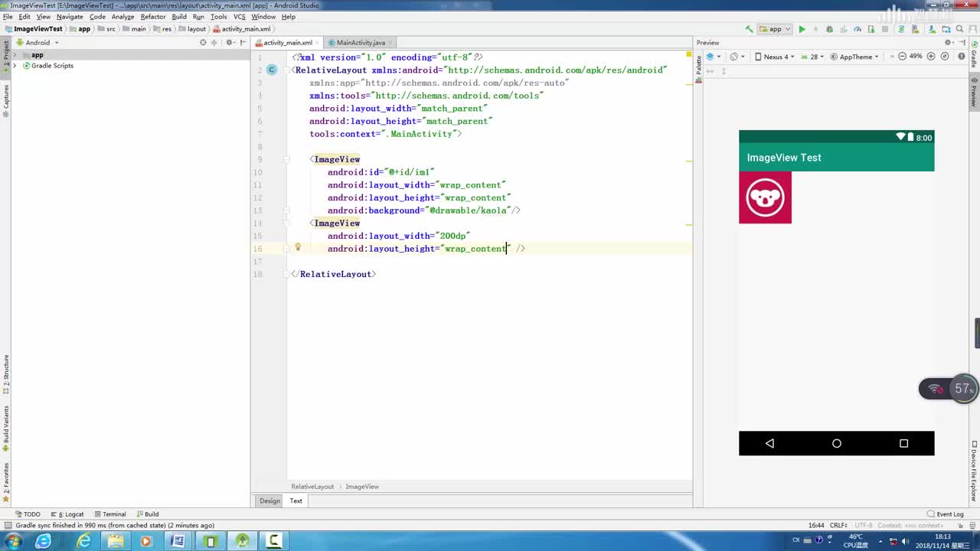Open the Android profiler gauge icon
The width and height of the screenshot is (980, 551).
857,29
